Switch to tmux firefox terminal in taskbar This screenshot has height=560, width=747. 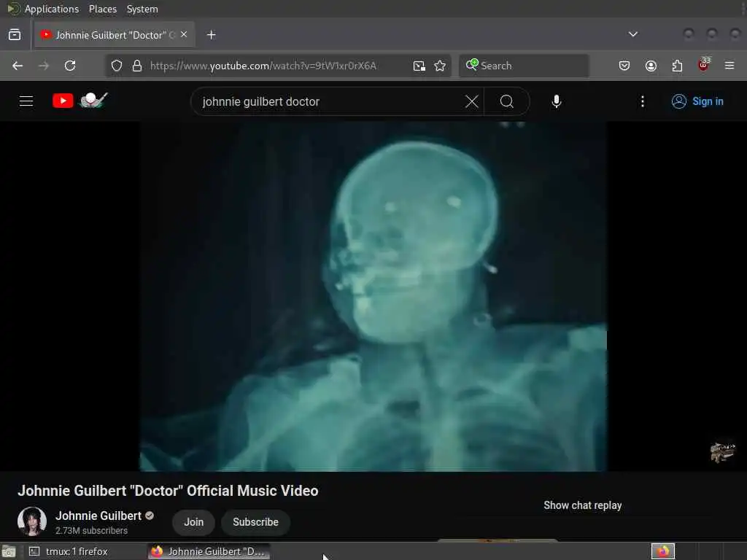click(85, 551)
